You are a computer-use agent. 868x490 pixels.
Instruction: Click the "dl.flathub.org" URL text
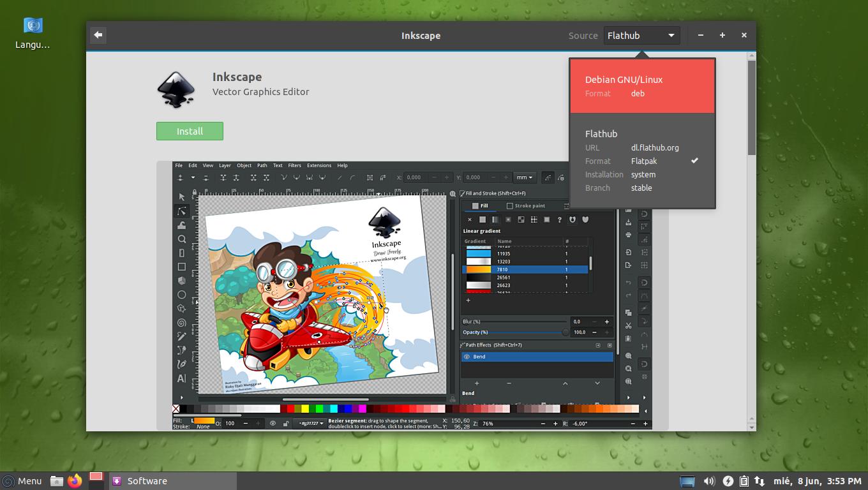pyautogui.click(x=655, y=147)
